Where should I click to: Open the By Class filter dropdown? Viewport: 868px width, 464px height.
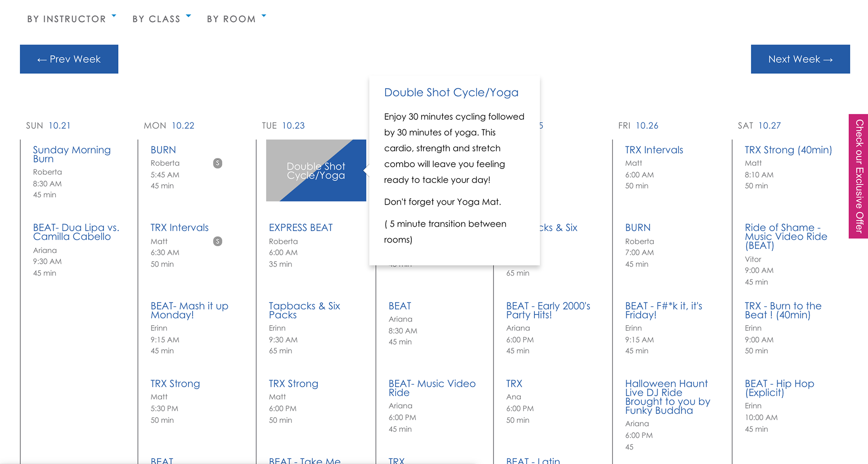click(161, 19)
